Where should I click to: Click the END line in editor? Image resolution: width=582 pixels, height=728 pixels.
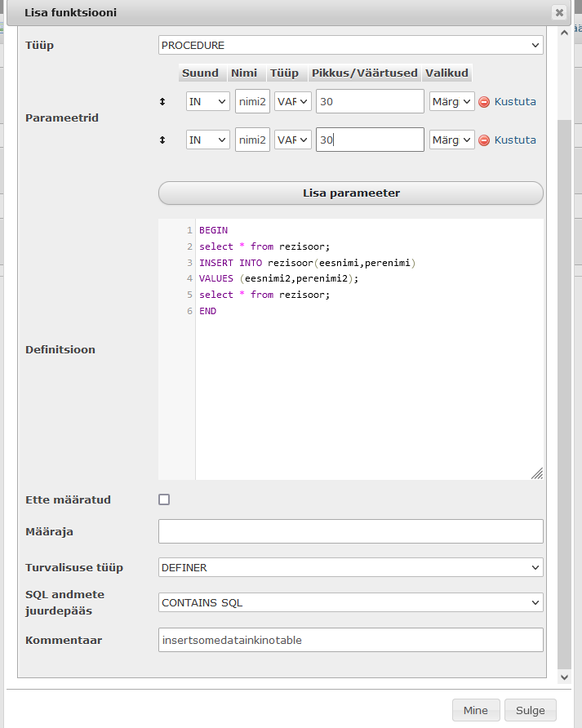(x=207, y=311)
